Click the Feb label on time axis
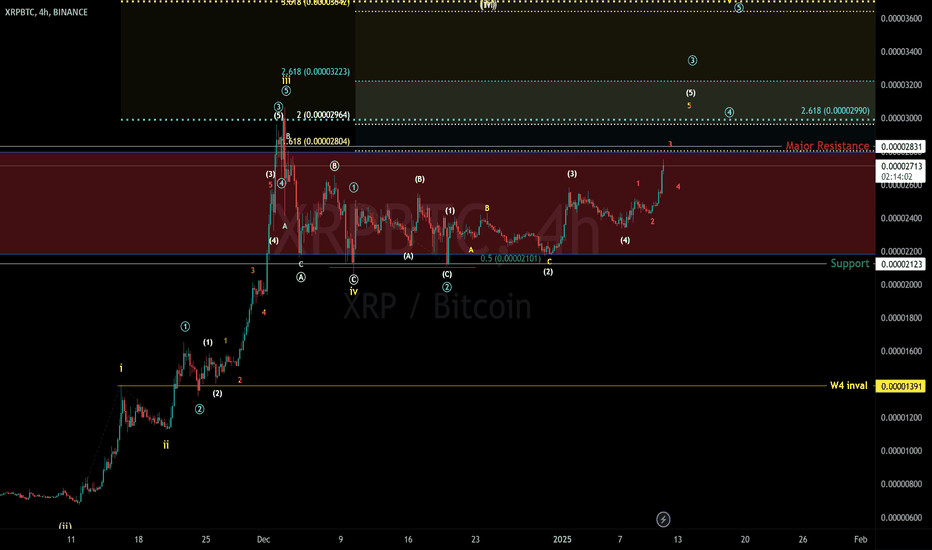Viewport: 932px width, 550px height. [x=860, y=539]
